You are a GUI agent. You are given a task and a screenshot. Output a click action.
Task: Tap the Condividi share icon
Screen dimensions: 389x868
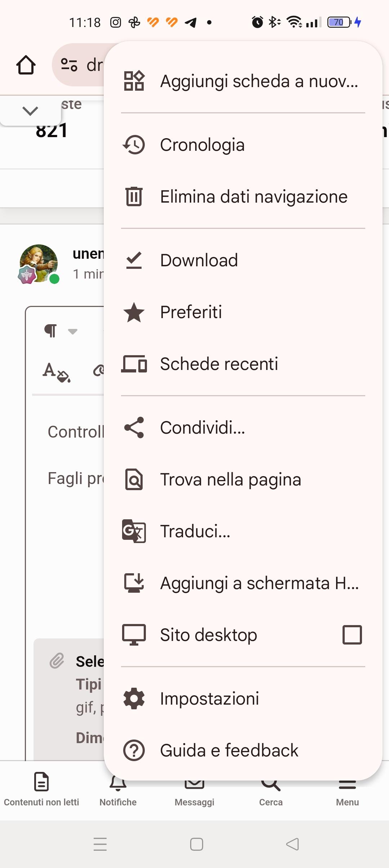(x=134, y=428)
